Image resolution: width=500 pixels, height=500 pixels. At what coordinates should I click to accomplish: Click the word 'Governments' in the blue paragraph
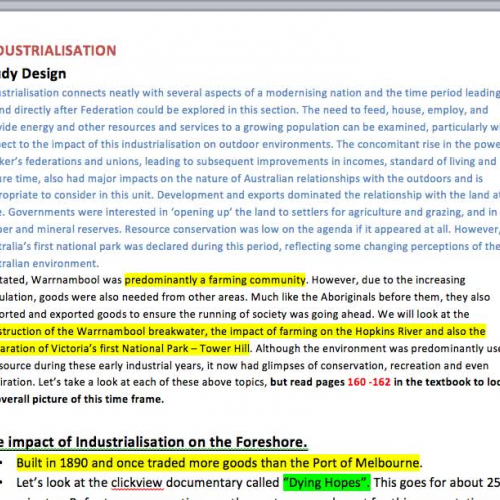click(41, 212)
